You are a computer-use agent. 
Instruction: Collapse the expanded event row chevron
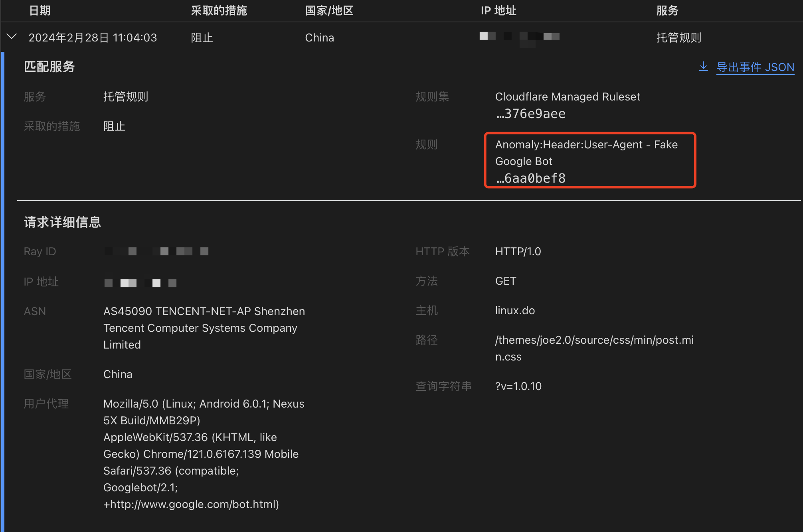point(12,37)
